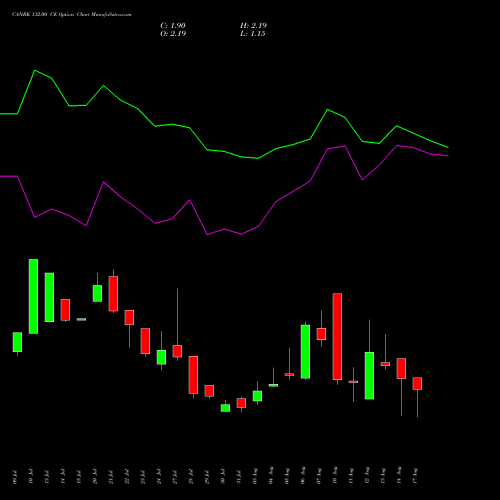Click the tall green 10 Jul candlestick

coord(33,296)
